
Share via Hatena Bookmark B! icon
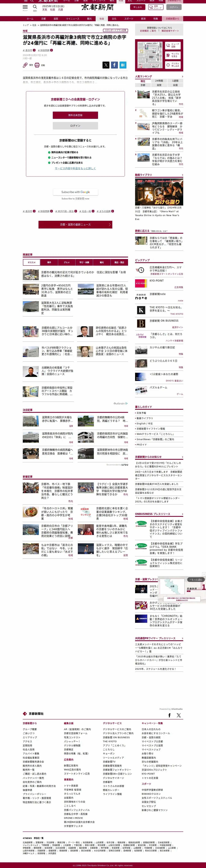pyautogui.click(x=123, y=65)
